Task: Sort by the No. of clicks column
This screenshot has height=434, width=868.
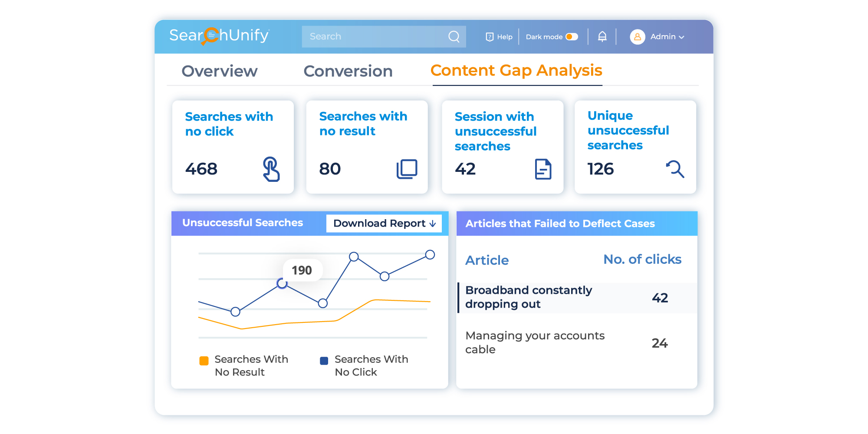Action: (642, 259)
